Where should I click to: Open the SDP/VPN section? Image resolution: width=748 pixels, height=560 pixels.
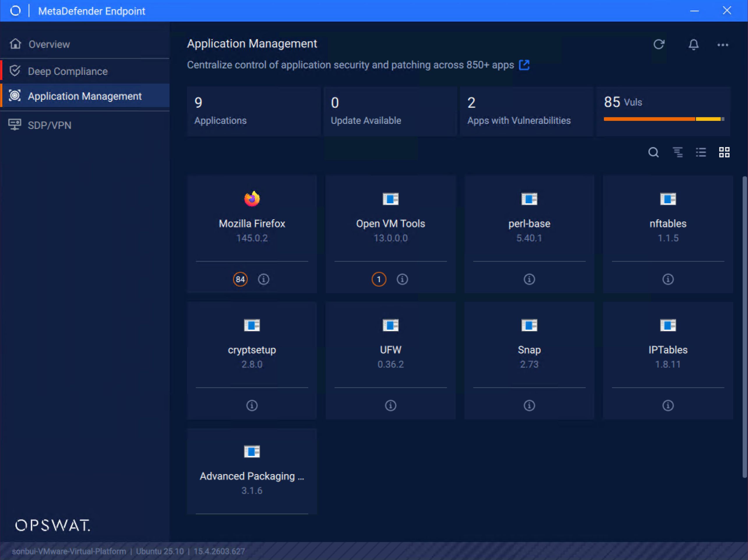coord(49,126)
